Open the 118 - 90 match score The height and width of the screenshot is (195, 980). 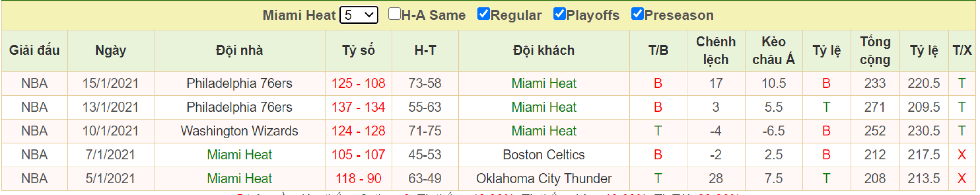point(358,178)
